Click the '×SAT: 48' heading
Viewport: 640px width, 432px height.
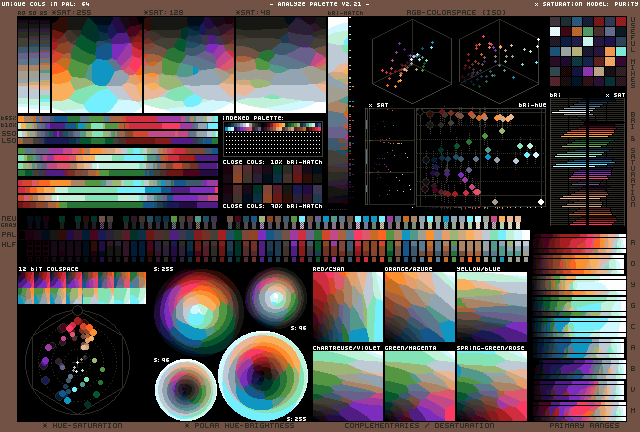253,13
